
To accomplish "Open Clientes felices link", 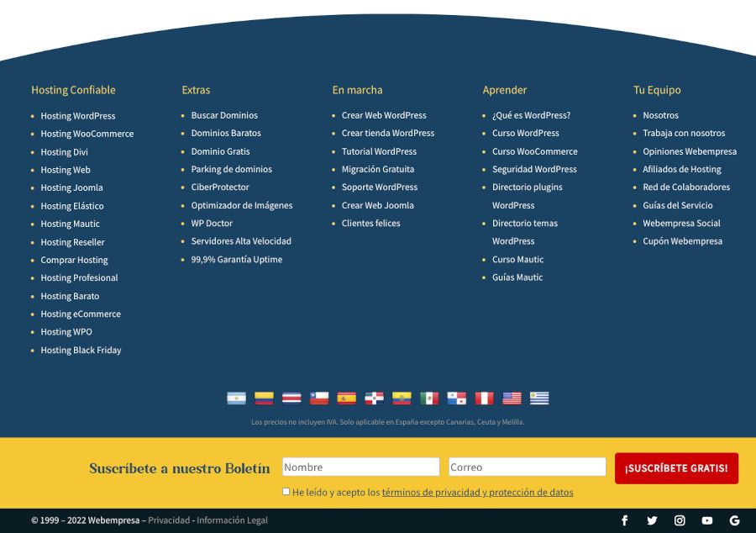I will tap(371, 224).
